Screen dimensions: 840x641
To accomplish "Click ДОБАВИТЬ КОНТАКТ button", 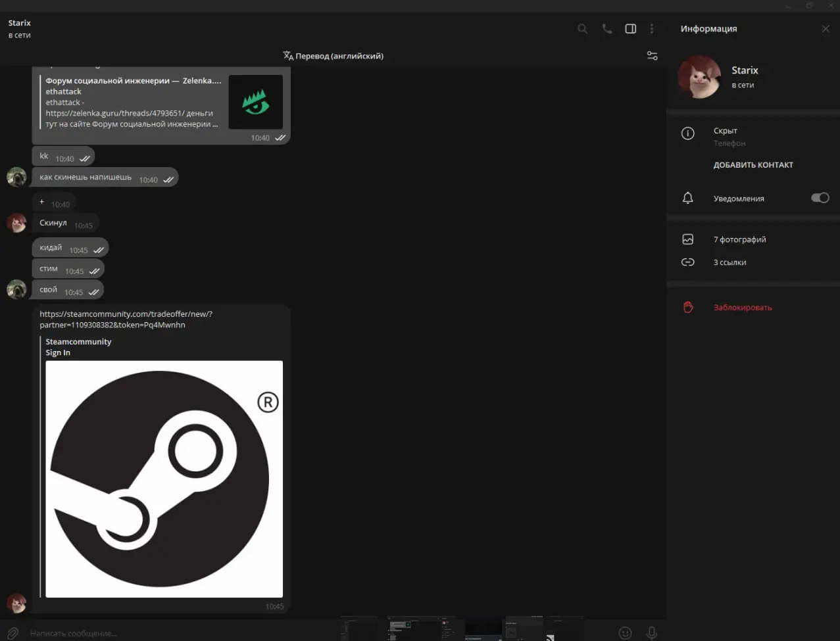I will pos(753,165).
